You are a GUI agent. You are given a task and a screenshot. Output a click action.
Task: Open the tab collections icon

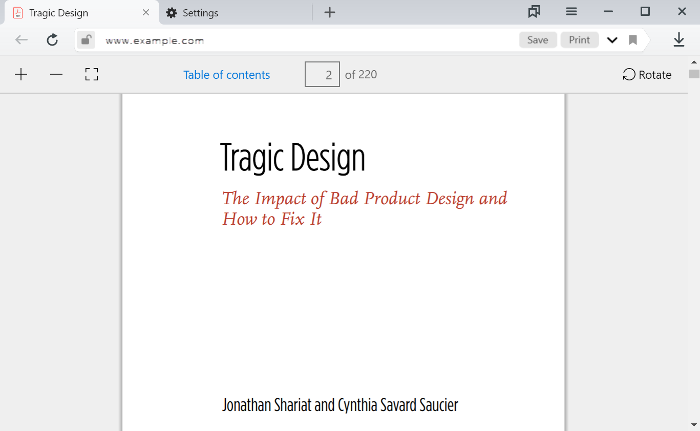[534, 12]
